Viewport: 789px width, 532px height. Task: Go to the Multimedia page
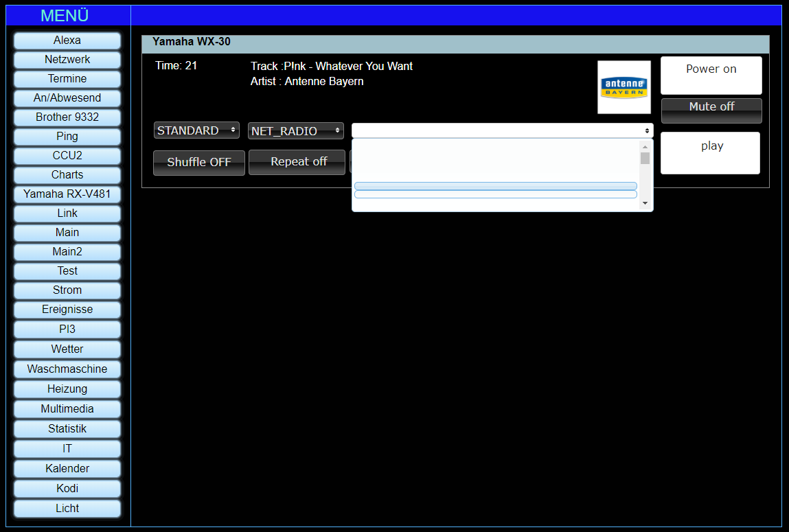pyautogui.click(x=67, y=409)
